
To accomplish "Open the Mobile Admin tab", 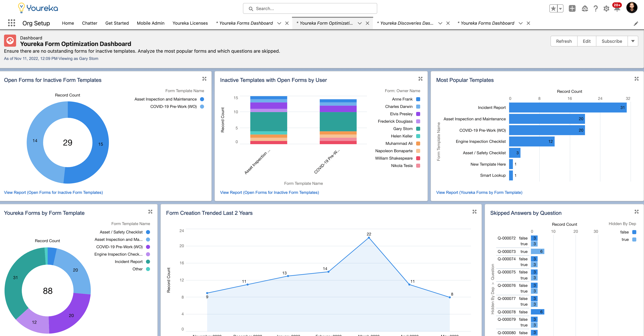I will 151,23.
